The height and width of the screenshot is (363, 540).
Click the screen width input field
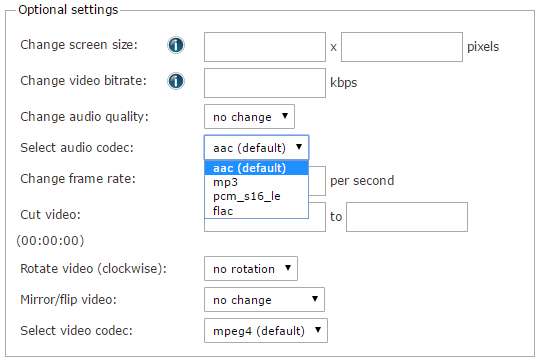pyautogui.click(x=265, y=47)
